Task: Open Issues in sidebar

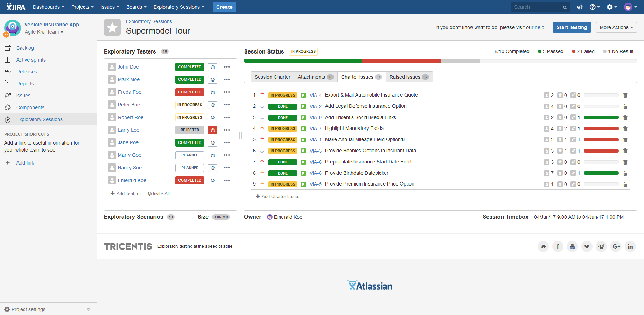Action: click(x=23, y=96)
